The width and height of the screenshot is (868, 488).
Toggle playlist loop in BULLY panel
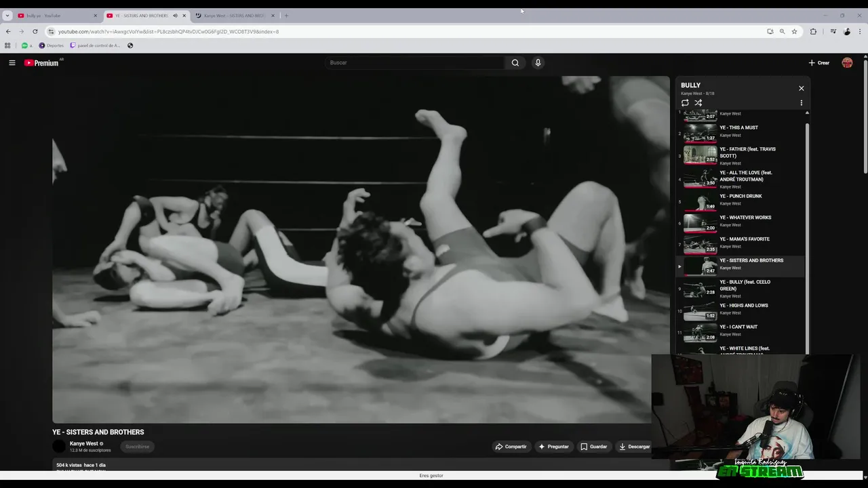pos(685,103)
